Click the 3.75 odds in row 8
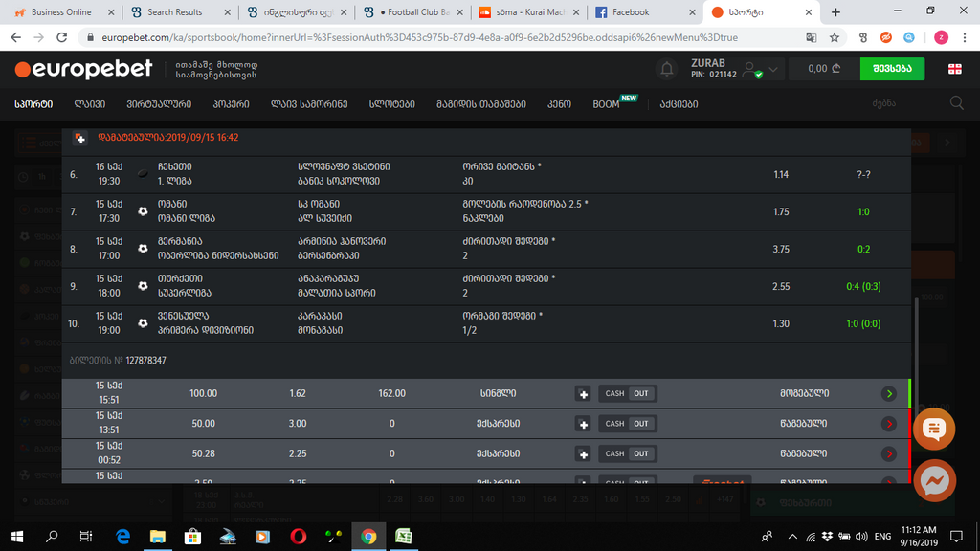Image resolution: width=980 pixels, height=551 pixels. (781, 250)
